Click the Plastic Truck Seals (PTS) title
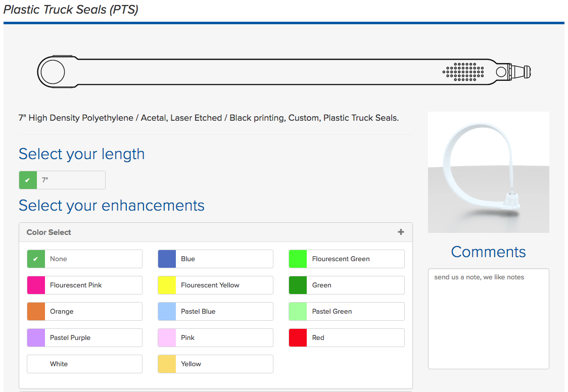Screen dimensions: 568x392 [x=71, y=10]
